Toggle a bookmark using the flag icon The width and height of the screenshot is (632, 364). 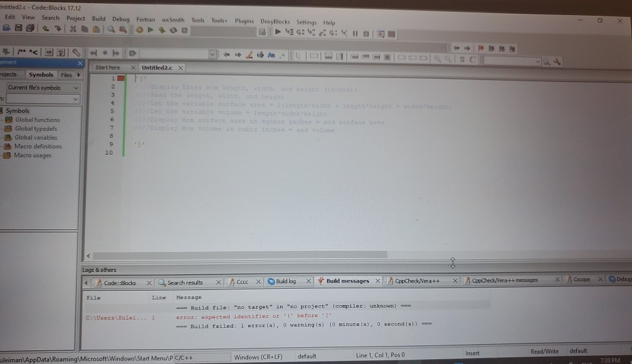(x=480, y=49)
